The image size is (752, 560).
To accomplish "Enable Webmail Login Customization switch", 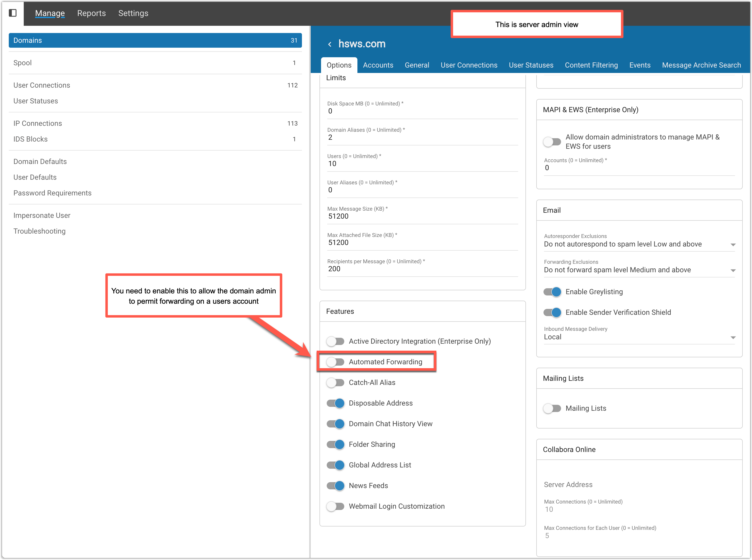I will (x=335, y=506).
